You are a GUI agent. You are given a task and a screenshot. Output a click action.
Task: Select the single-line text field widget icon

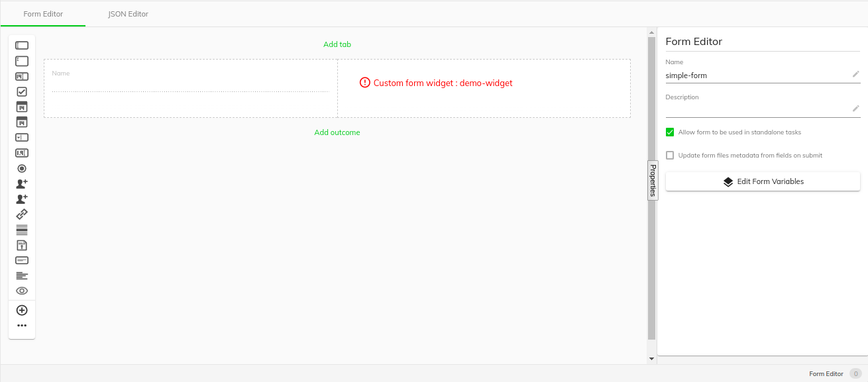tap(22, 46)
